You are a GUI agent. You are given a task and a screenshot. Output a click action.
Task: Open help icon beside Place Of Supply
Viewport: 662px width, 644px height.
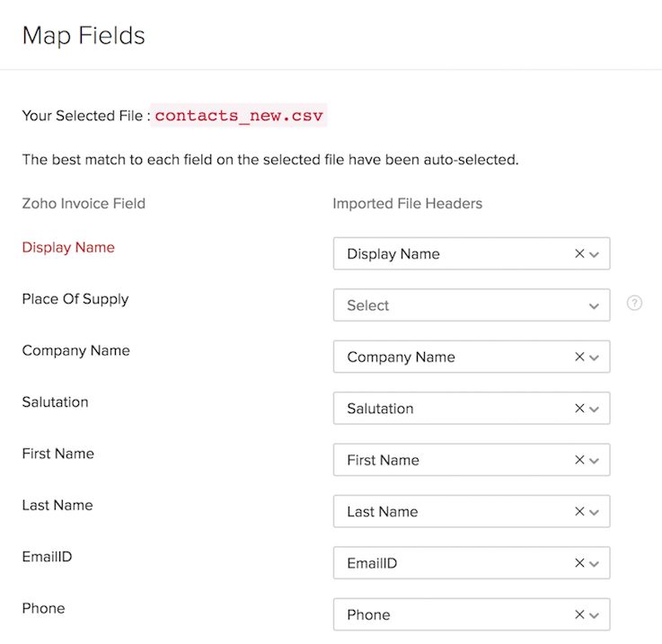click(634, 304)
